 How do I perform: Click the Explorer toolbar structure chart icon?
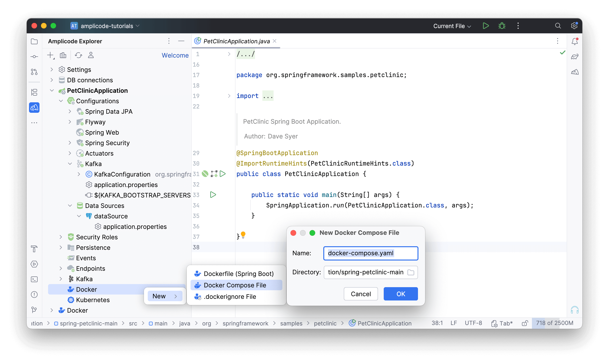(63, 55)
